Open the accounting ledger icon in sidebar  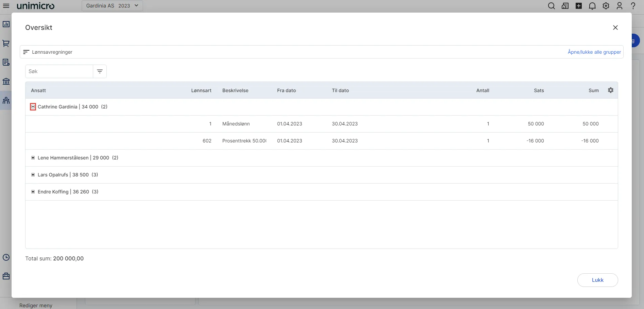point(6,62)
